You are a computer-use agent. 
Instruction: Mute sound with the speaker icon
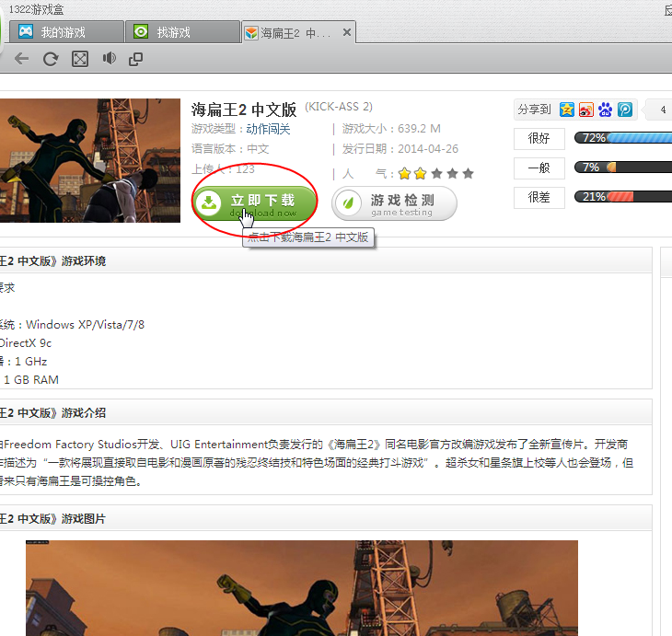[x=109, y=58]
